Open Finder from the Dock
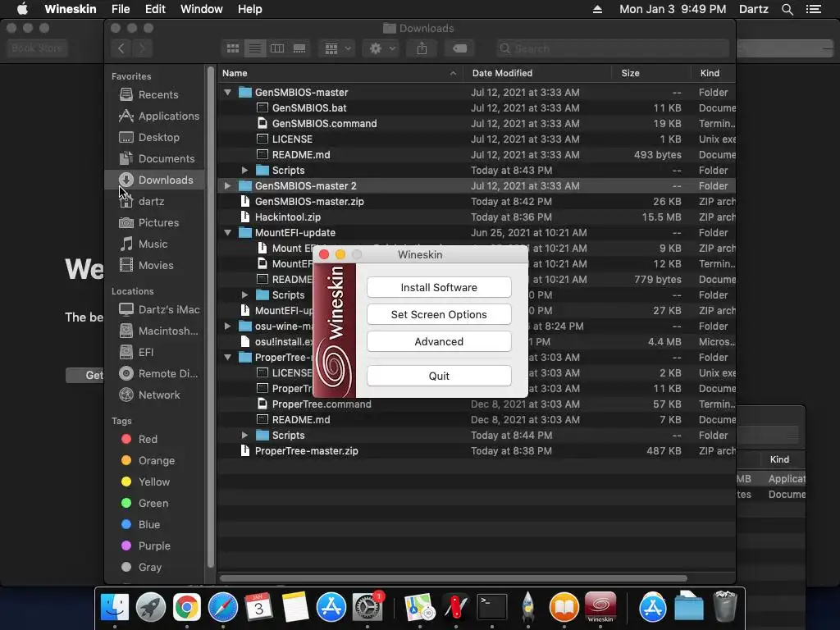This screenshot has height=630, width=840. click(115, 608)
